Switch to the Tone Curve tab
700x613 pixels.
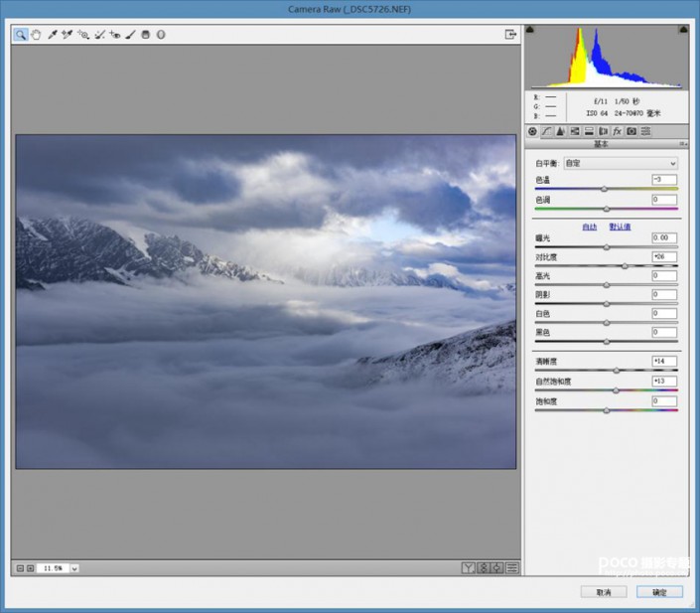coord(546,131)
